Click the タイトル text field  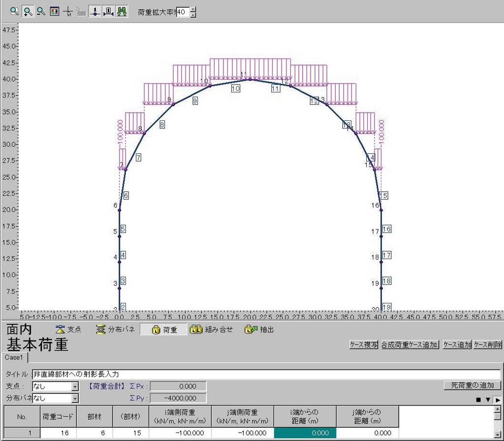[x=266, y=375]
